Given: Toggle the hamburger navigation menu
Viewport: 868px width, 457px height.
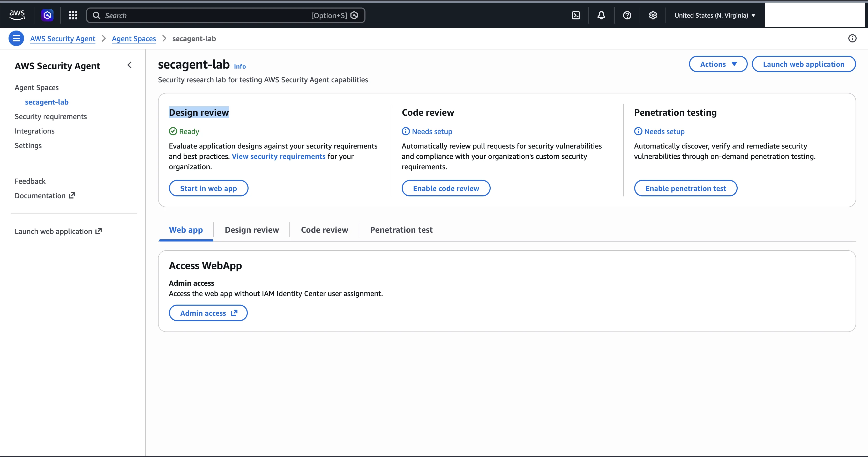Looking at the screenshot, I should coord(16,38).
